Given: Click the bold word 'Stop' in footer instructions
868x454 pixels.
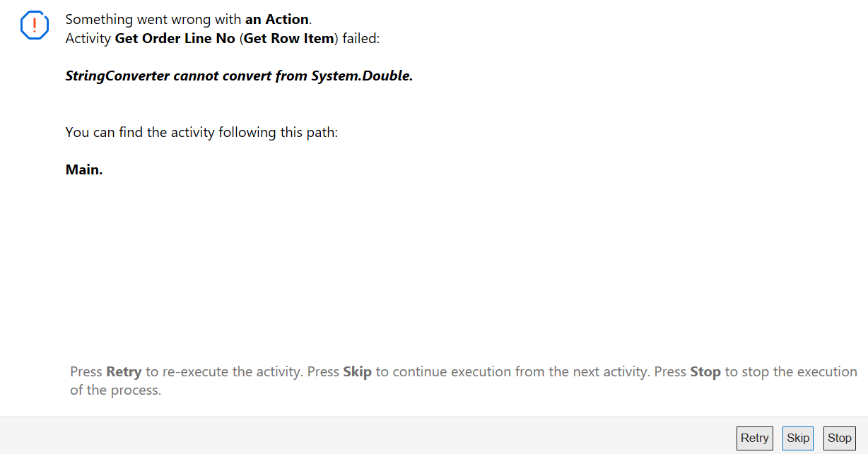Looking at the screenshot, I should point(705,371).
